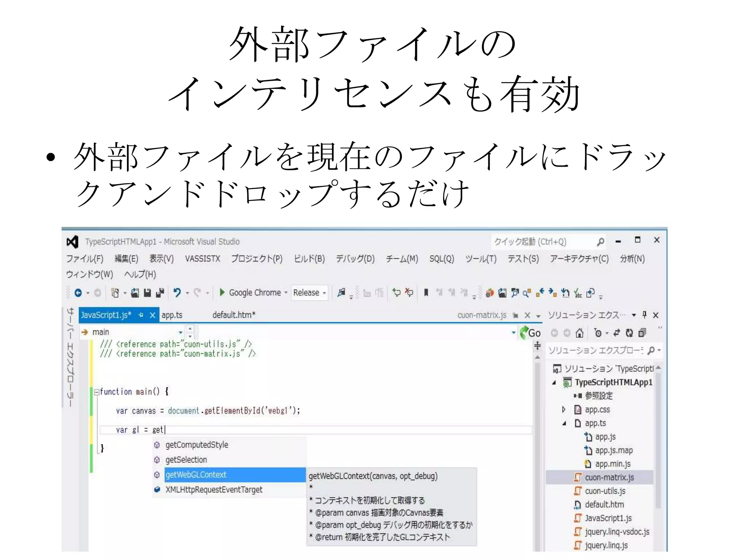Toggle auto-hide pin on Solution Explorer panel
747x560 pixels.
[x=645, y=315]
